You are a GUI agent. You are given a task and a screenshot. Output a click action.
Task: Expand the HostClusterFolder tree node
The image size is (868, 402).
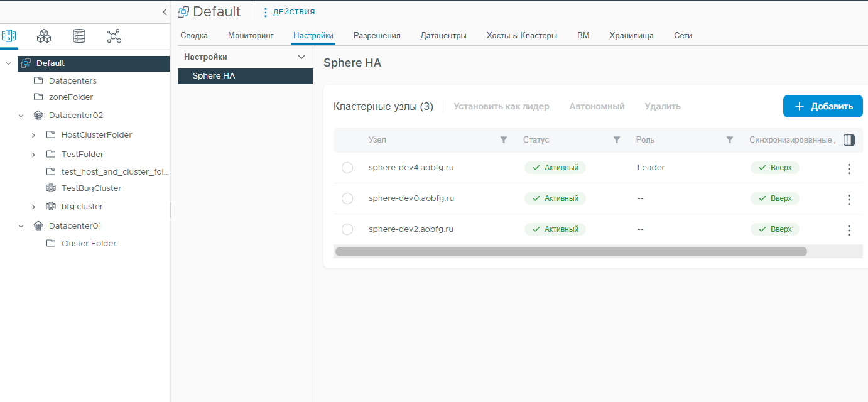(x=33, y=135)
